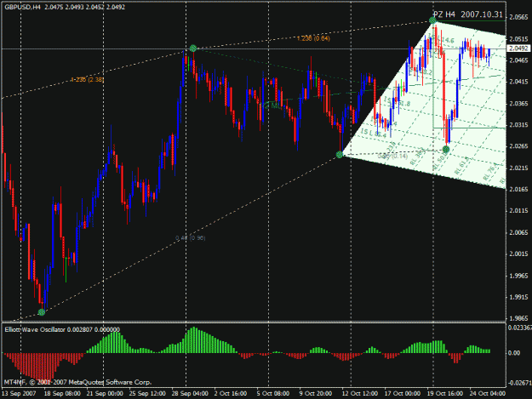The height and width of the screenshot is (399, 532).
Task: Select the green pivot marker at the 12 Oct low
Action: pos(340,155)
